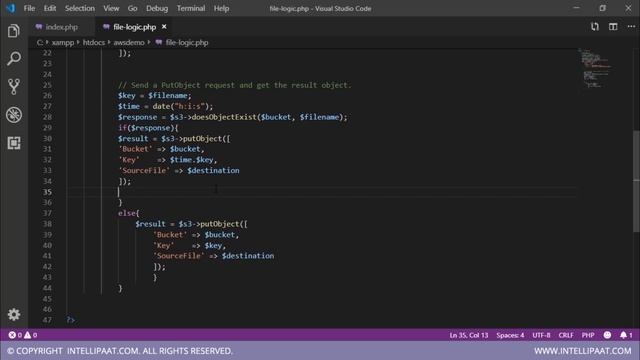
Task: Open the Help menu
Action: tap(221, 8)
